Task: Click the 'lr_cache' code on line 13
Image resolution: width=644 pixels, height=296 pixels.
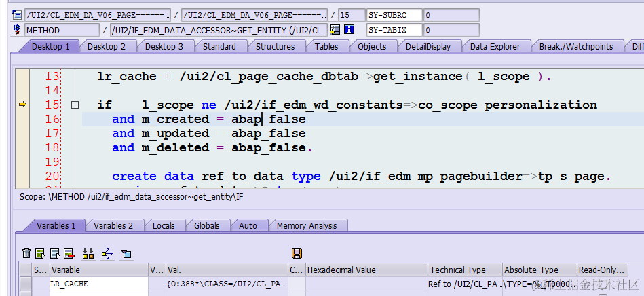Action: (127, 77)
